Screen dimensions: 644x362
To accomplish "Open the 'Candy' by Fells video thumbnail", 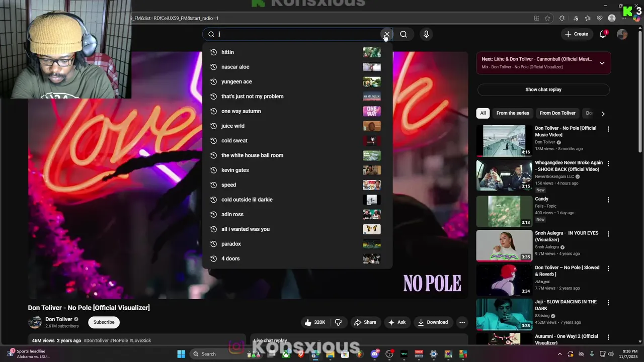I will pyautogui.click(x=504, y=211).
